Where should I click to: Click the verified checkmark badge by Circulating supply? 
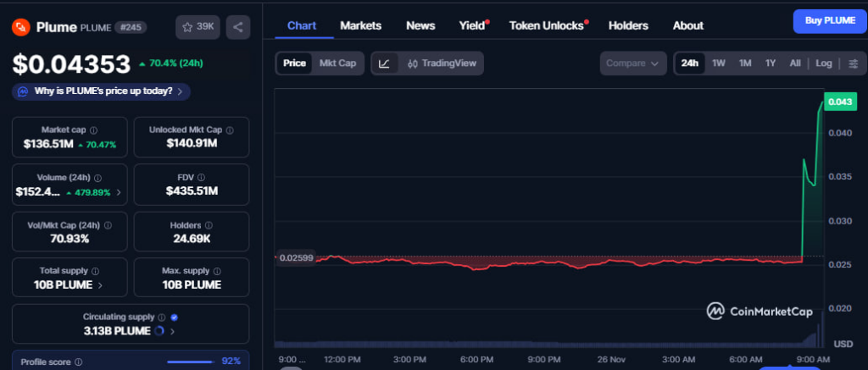pos(175,318)
